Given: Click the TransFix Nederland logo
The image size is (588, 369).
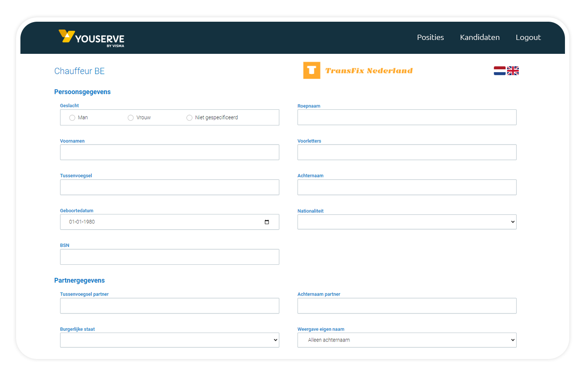Looking at the screenshot, I should coord(358,70).
